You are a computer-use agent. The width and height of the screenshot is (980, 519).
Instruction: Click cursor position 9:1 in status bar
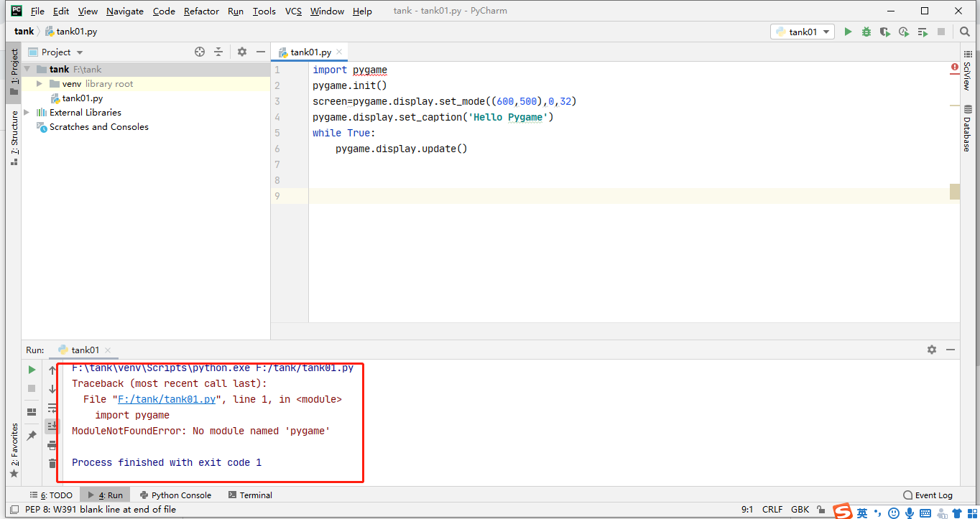click(x=747, y=510)
